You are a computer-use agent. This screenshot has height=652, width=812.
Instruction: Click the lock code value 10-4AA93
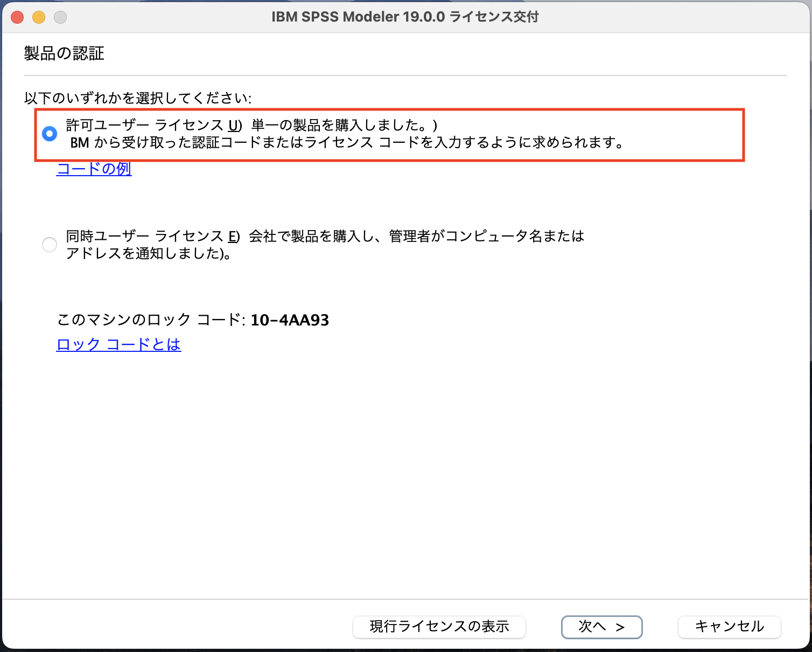(290, 320)
